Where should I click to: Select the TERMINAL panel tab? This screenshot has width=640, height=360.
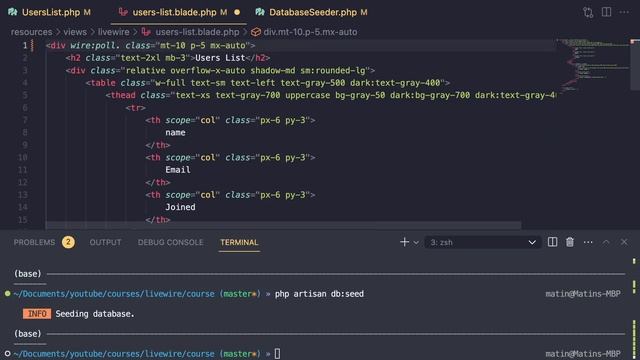tap(239, 242)
